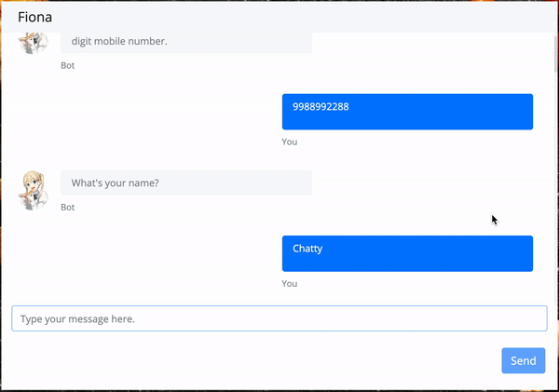This screenshot has height=392, width=559.
Task: Click the 'Chatty' message bubble
Action: click(407, 253)
